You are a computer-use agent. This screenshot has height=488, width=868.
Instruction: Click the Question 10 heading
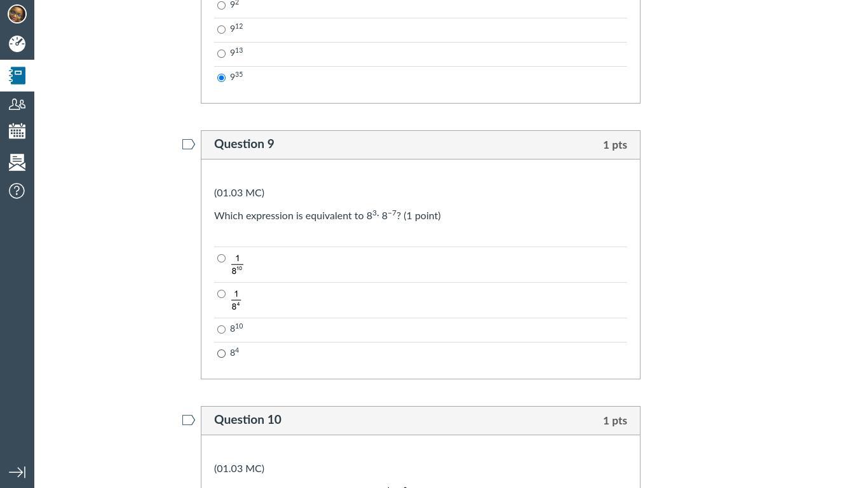pyautogui.click(x=248, y=420)
